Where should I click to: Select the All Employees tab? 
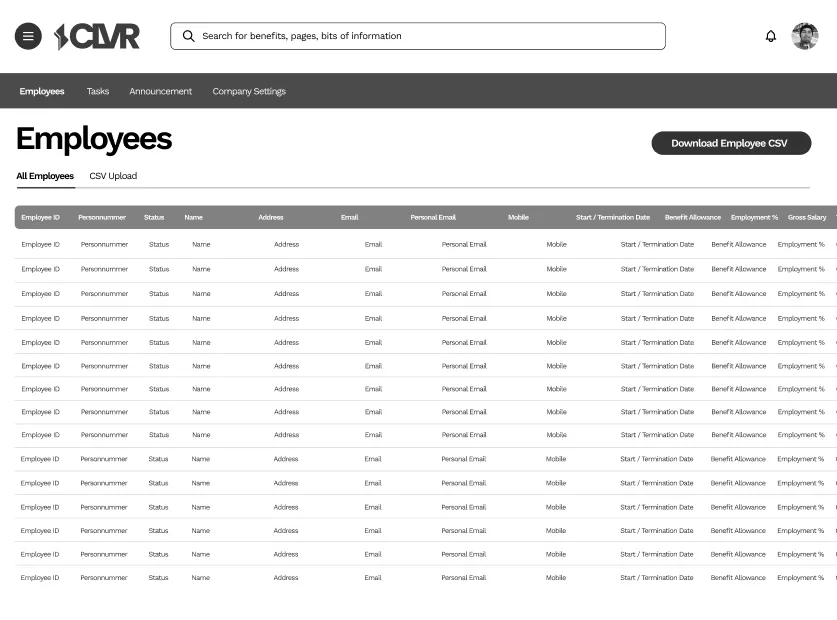45,176
